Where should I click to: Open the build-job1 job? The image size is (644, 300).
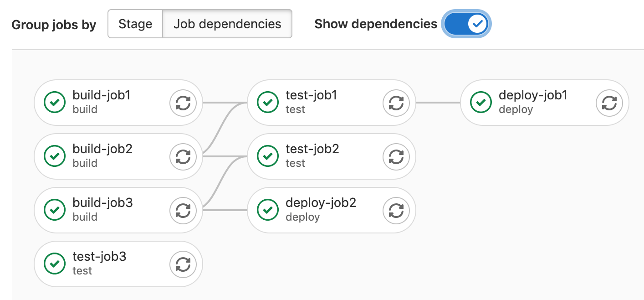[x=102, y=95]
